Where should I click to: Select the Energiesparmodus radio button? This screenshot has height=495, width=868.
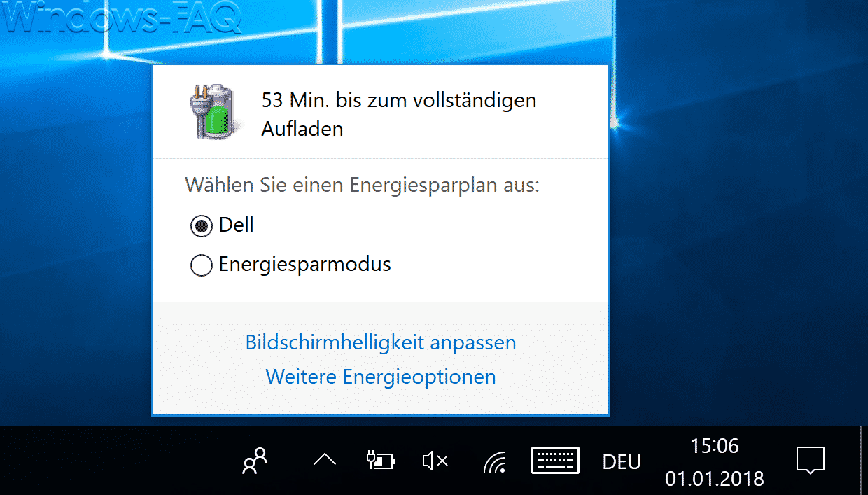click(201, 265)
